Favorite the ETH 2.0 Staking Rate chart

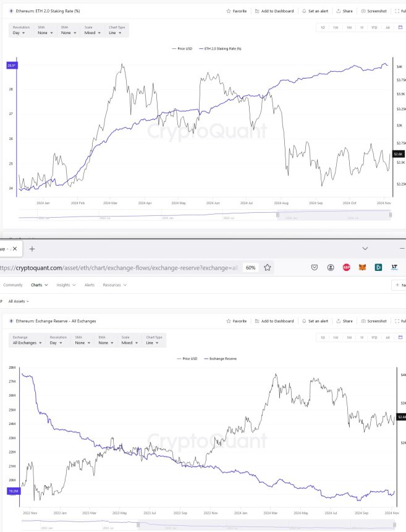(237, 11)
